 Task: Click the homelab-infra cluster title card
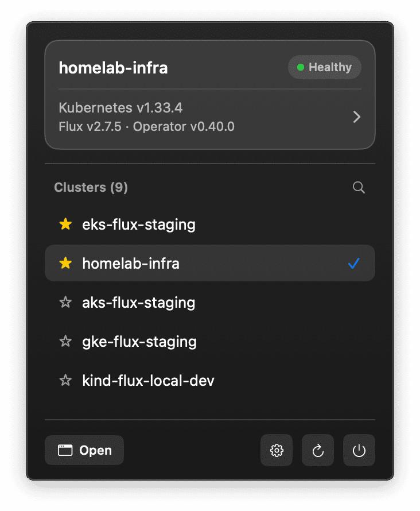tap(113, 67)
